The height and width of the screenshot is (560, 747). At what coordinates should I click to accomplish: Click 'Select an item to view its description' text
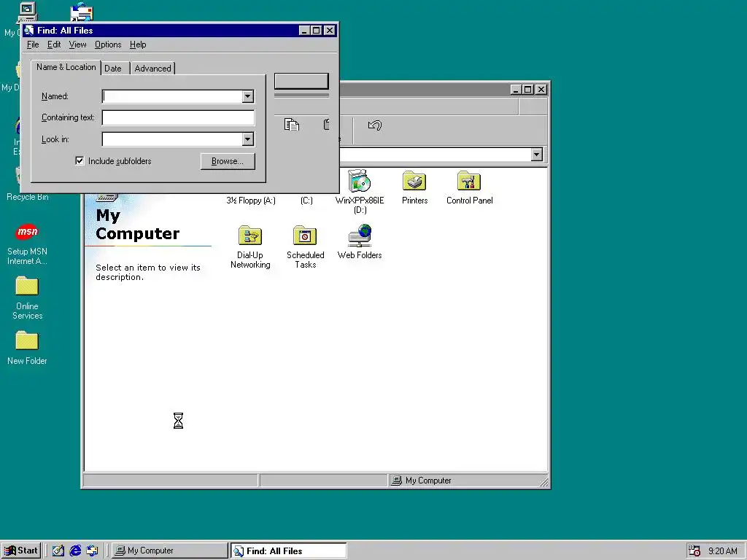[x=148, y=273]
